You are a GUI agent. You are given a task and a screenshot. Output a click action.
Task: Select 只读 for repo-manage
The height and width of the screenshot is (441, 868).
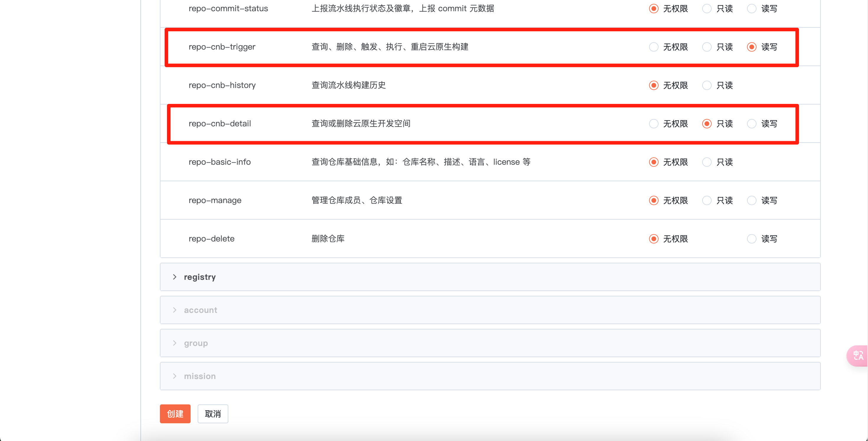707,200
